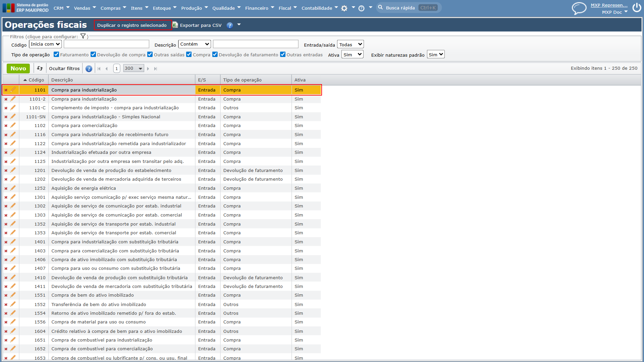The width and height of the screenshot is (644, 362).
Task: Expand the arrow after the title bar help icon
Action: 239,24
